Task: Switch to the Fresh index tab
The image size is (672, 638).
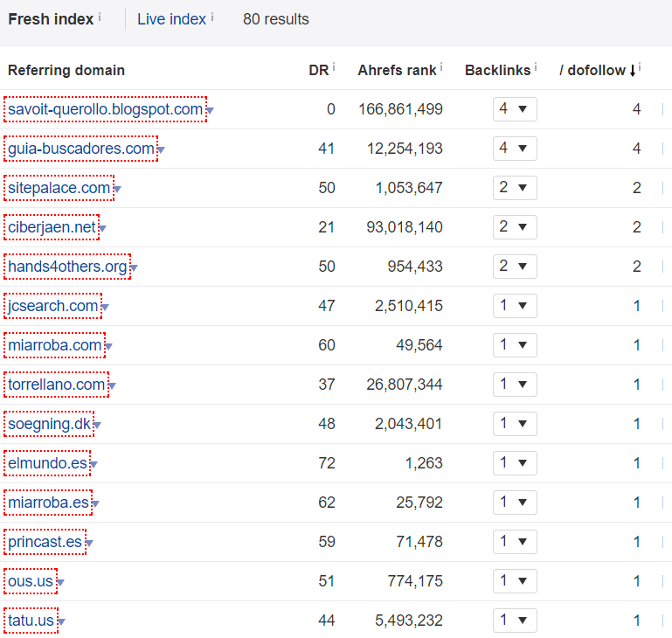Action: 51,19
